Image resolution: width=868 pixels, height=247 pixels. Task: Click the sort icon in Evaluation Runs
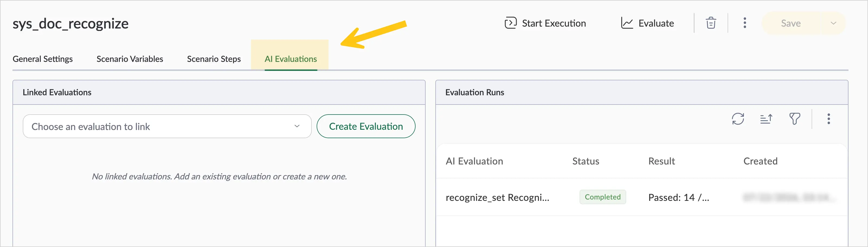(x=766, y=119)
